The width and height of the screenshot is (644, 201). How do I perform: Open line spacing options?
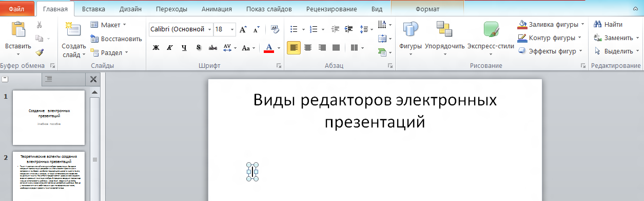(x=366, y=29)
